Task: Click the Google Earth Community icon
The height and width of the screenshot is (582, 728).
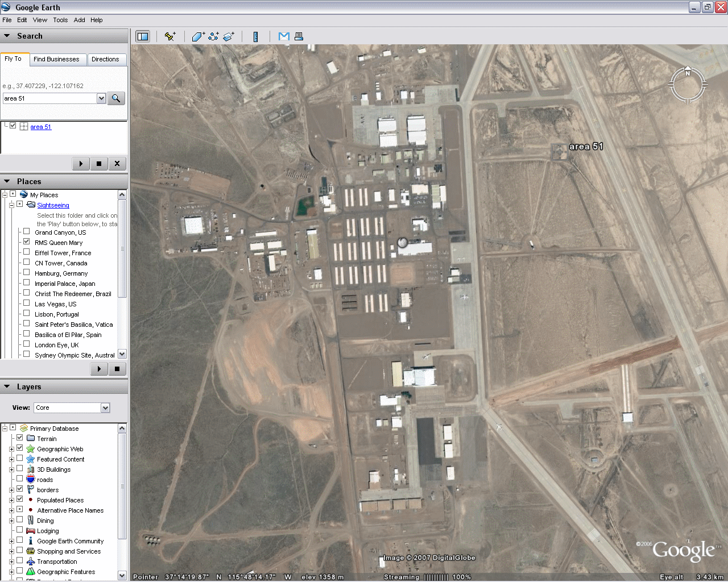Action: [31, 541]
